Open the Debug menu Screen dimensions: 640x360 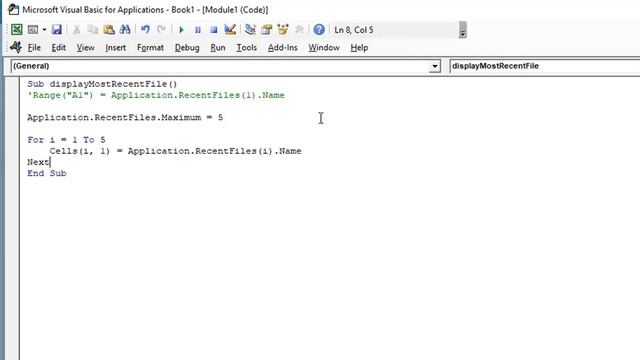(x=187, y=48)
